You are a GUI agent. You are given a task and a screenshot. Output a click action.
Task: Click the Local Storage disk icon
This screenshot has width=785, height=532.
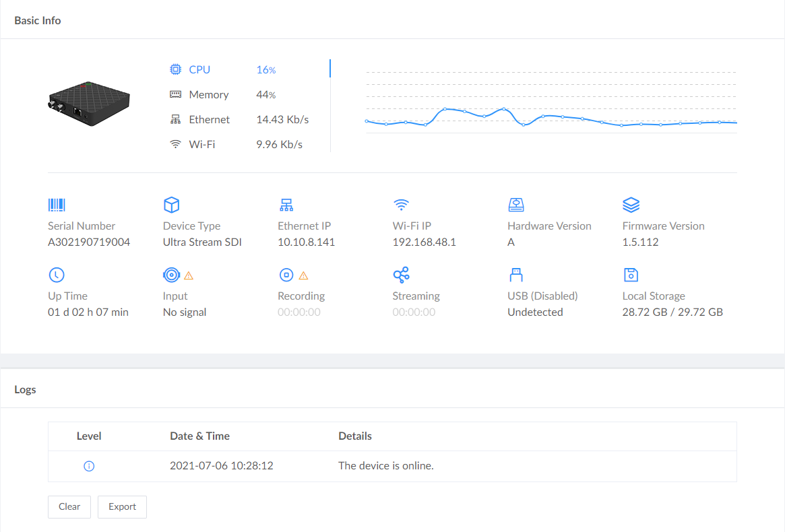click(x=631, y=275)
